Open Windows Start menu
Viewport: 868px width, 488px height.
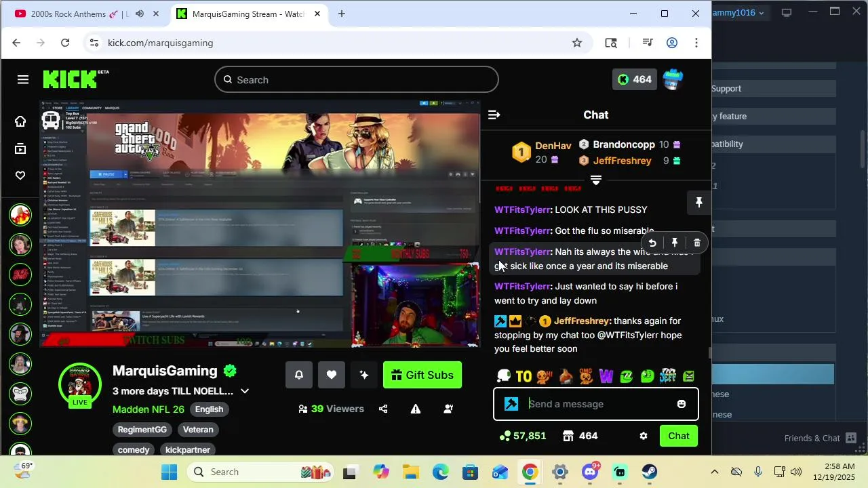coord(170,472)
